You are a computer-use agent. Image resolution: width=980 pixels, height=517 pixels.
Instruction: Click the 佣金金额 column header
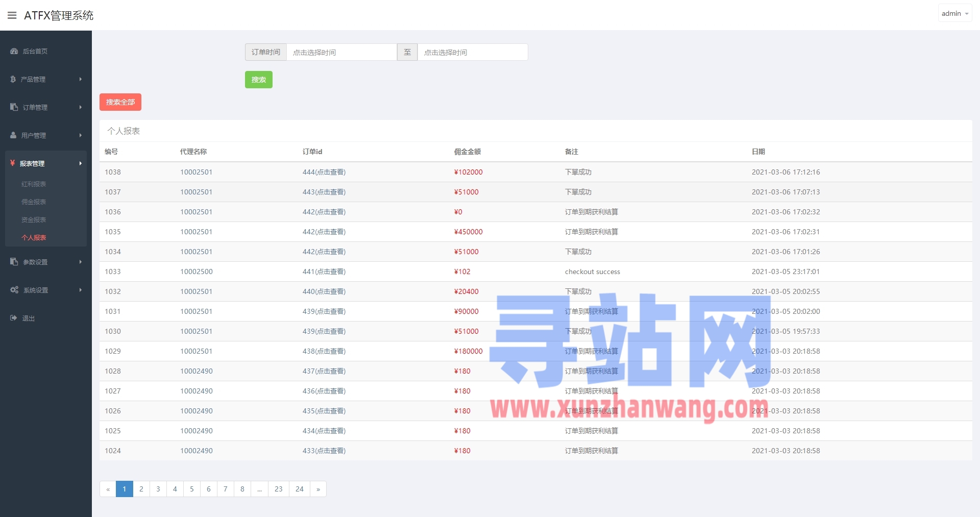(x=468, y=152)
